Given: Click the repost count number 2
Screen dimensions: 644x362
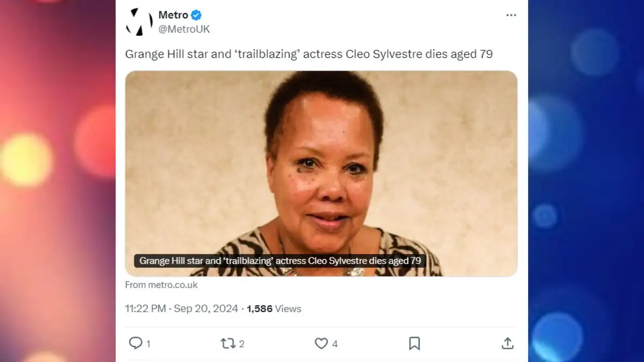Looking at the screenshot, I should coord(242,344).
